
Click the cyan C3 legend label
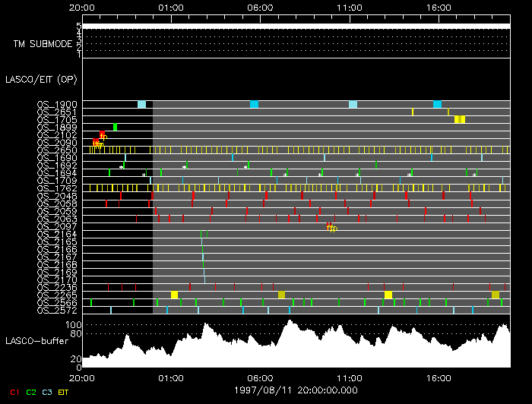click(47, 392)
